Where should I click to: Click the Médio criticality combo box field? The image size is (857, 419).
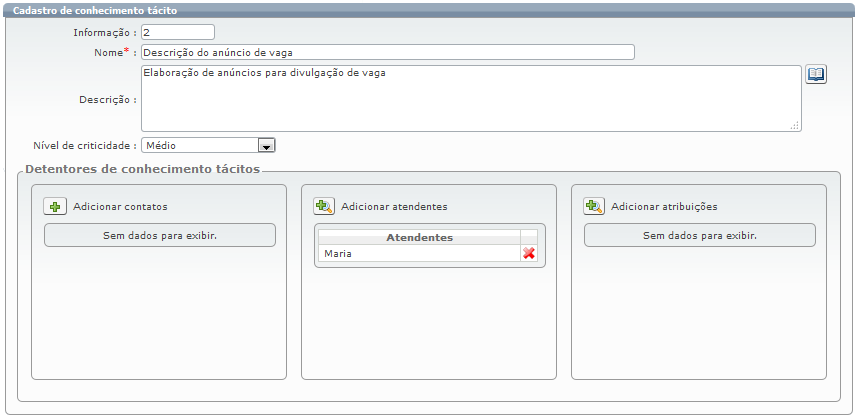[199, 146]
